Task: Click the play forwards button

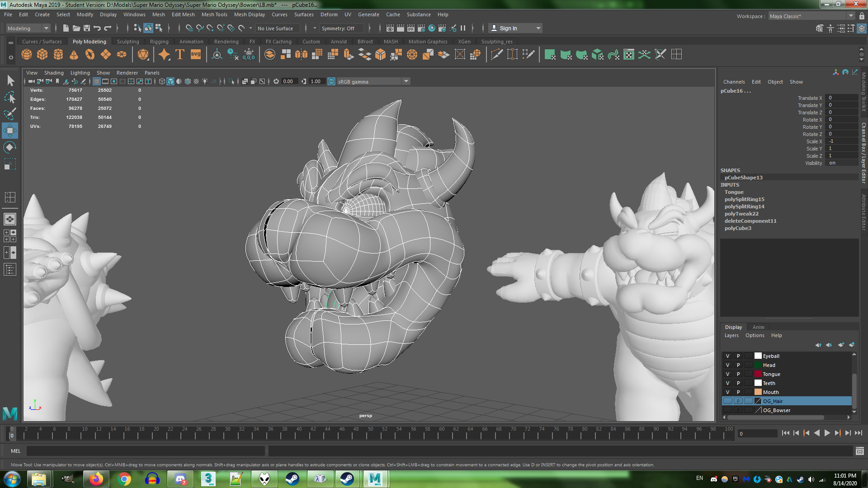Action: 827,433
